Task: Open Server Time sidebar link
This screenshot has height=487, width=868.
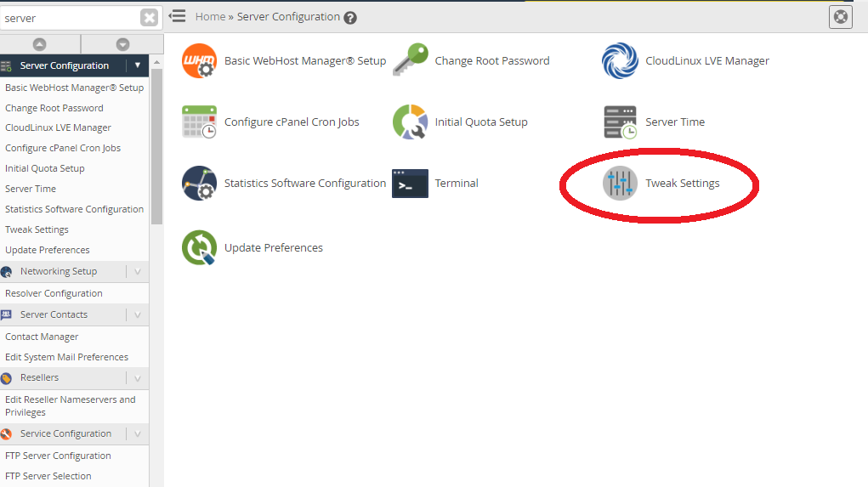Action: tap(31, 189)
